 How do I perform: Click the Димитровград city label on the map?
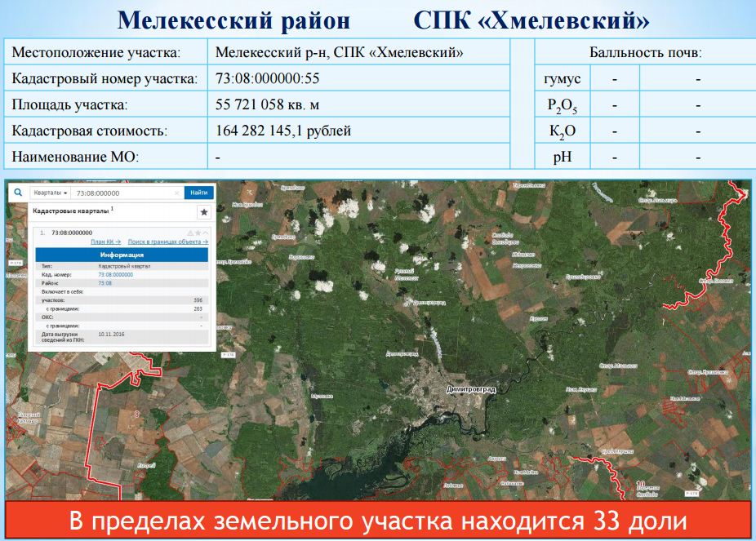click(x=471, y=390)
